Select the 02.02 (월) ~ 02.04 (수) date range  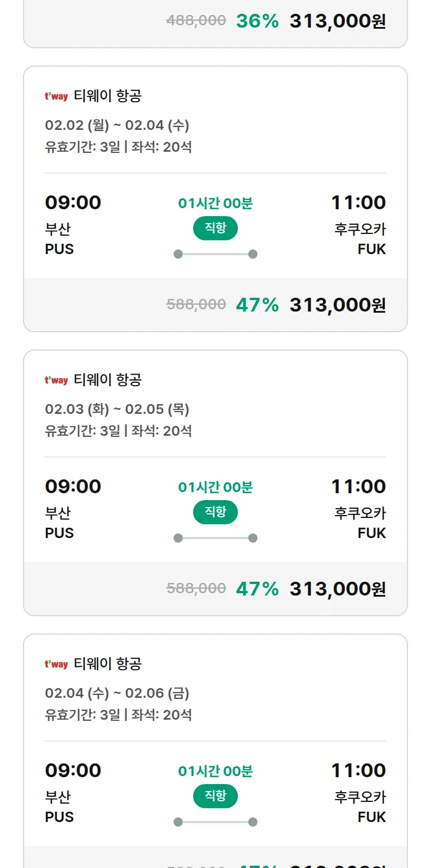click(117, 125)
